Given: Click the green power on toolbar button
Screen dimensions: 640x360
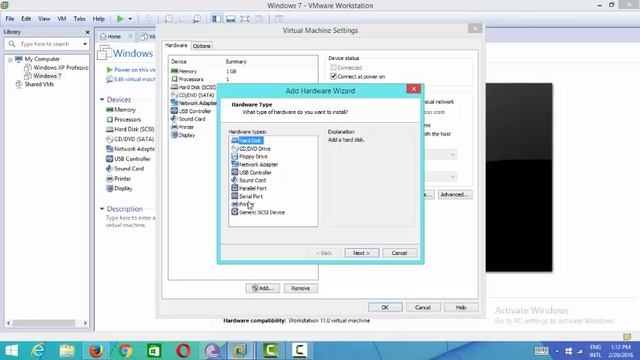Looking at the screenshot, I should click(120, 19).
